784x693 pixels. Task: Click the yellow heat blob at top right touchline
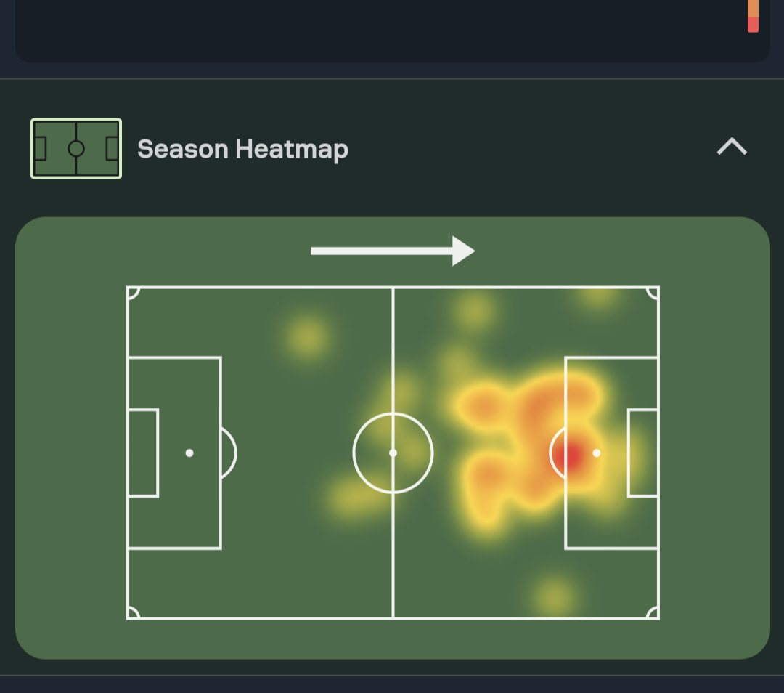tap(598, 296)
